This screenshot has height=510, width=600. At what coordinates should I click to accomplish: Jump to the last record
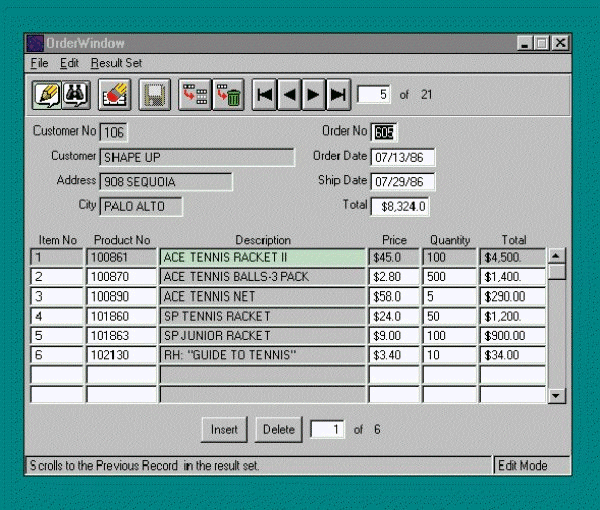click(338, 95)
